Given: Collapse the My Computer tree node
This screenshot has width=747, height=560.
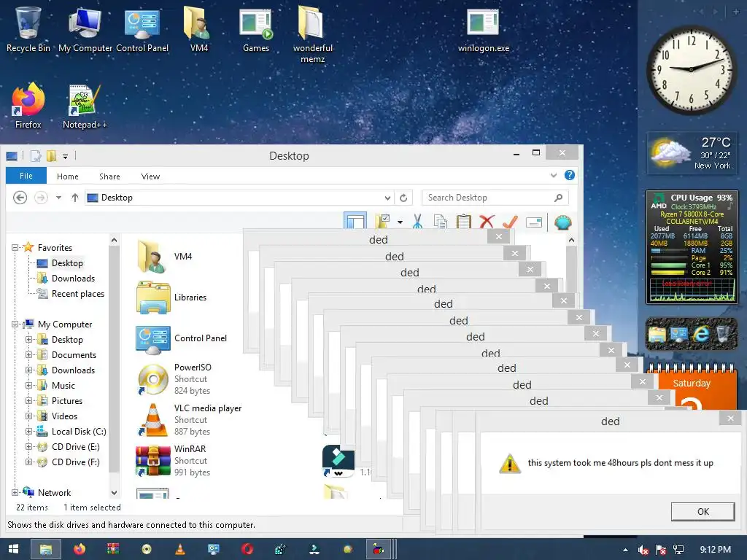Looking at the screenshot, I should coord(15,324).
